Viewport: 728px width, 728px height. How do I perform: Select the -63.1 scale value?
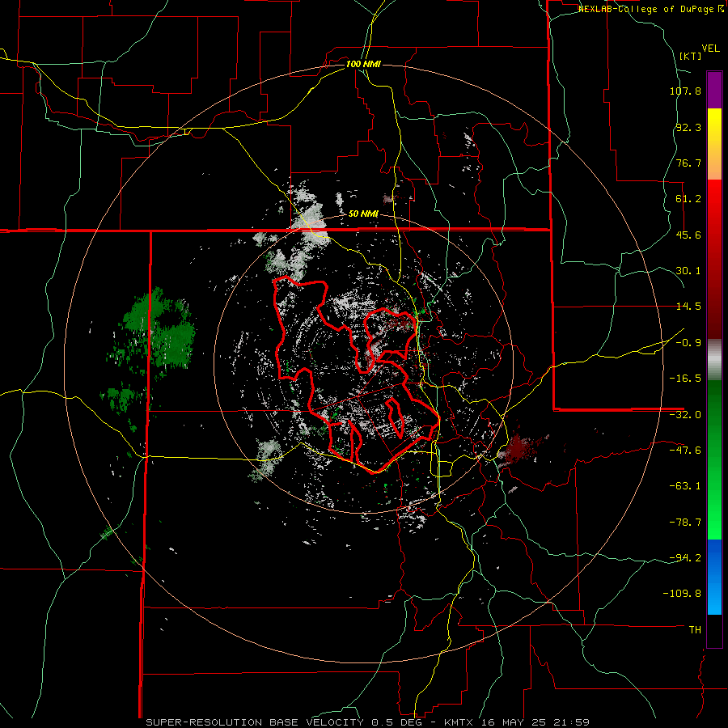coord(685,486)
